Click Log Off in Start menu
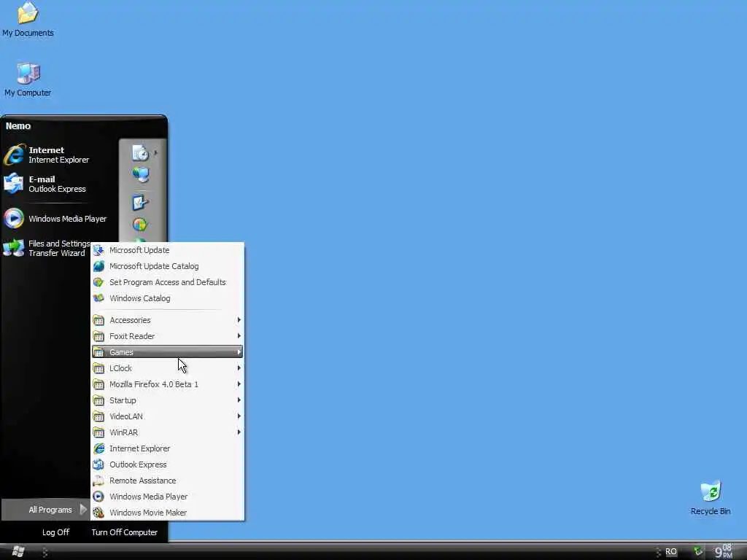Image resolution: width=747 pixels, height=560 pixels. coord(55,532)
